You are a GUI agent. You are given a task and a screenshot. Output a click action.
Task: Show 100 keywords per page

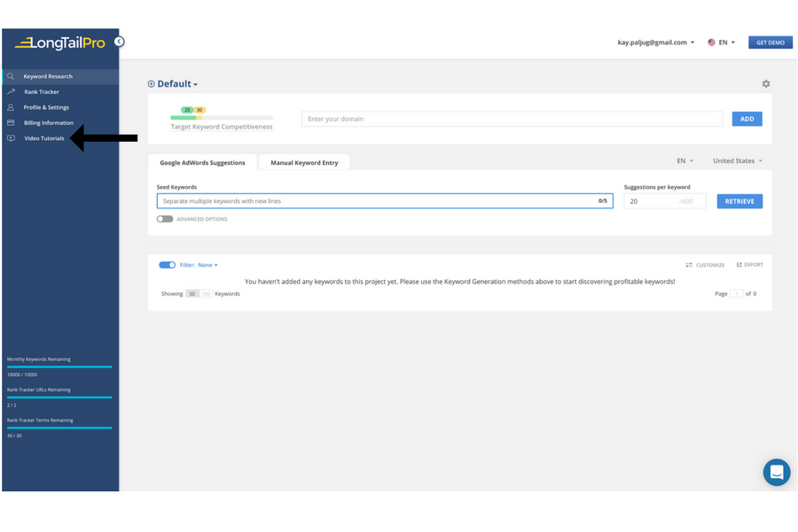point(206,293)
